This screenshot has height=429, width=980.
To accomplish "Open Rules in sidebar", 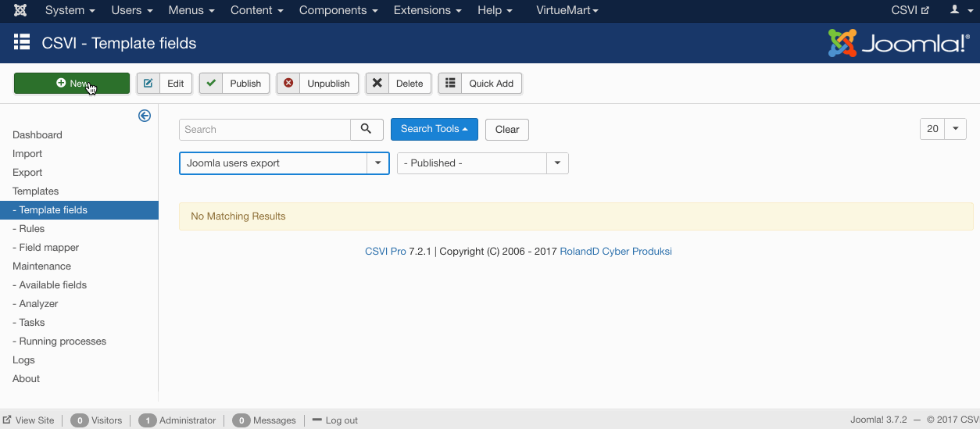I will tap(28, 229).
